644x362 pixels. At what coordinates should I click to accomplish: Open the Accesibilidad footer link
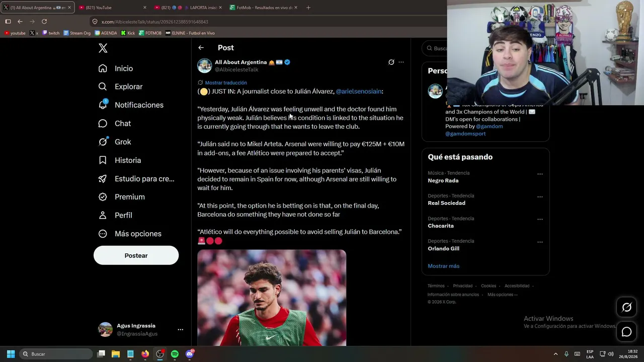coord(517,286)
